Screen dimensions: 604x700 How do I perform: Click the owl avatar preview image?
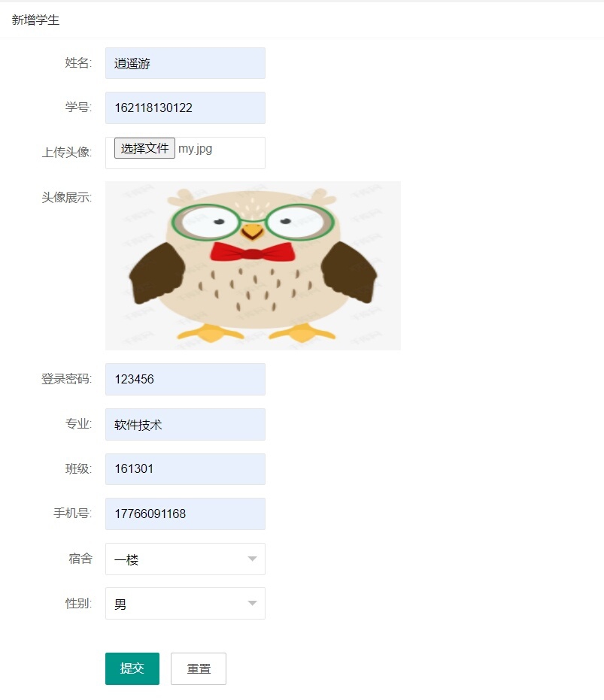pyautogui.click(x=253, y=265)
